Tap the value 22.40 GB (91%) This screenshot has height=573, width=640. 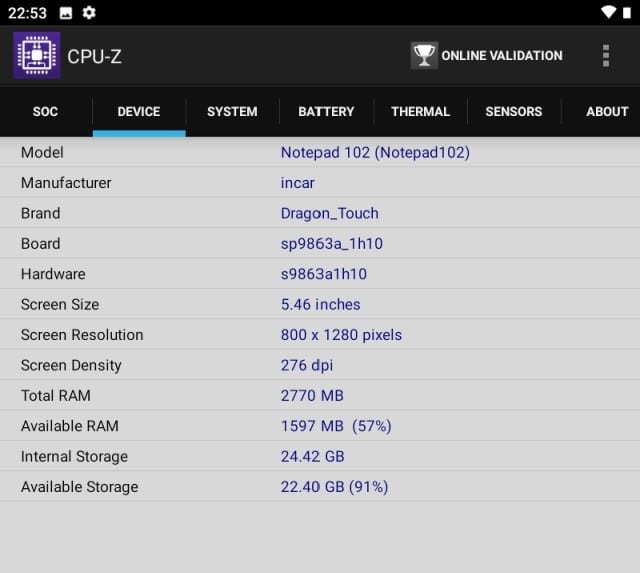point(334,487)
